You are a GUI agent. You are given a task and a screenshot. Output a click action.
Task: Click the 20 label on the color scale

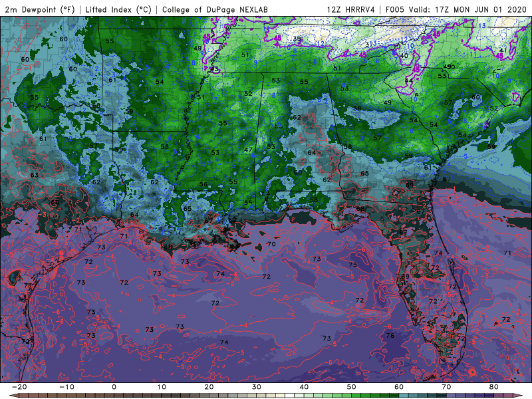click(x=209, y=387)
